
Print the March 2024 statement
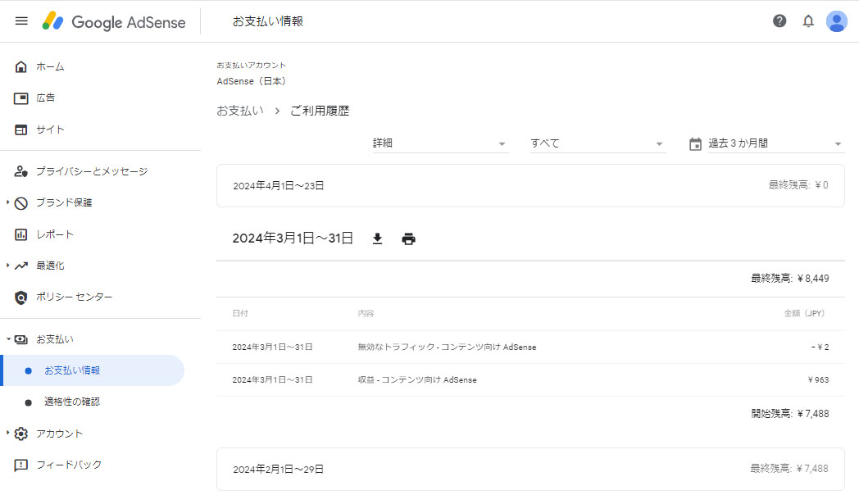click(x=408, y=238)
